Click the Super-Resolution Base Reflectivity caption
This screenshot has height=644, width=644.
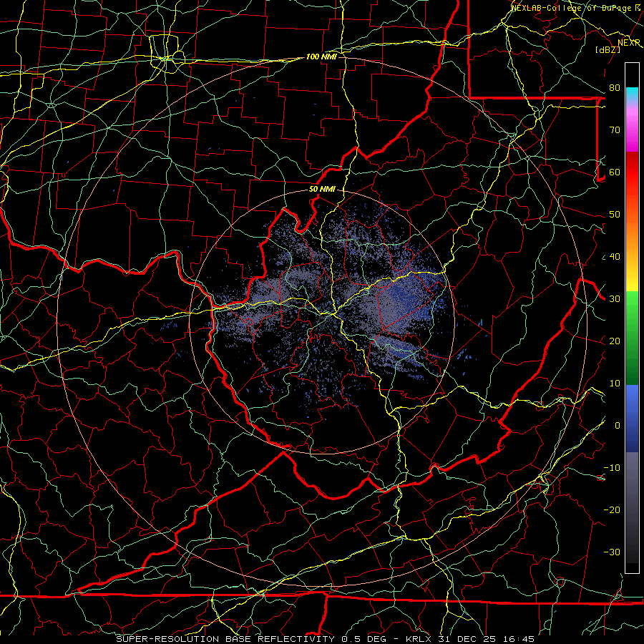click(x=226, y=639)
